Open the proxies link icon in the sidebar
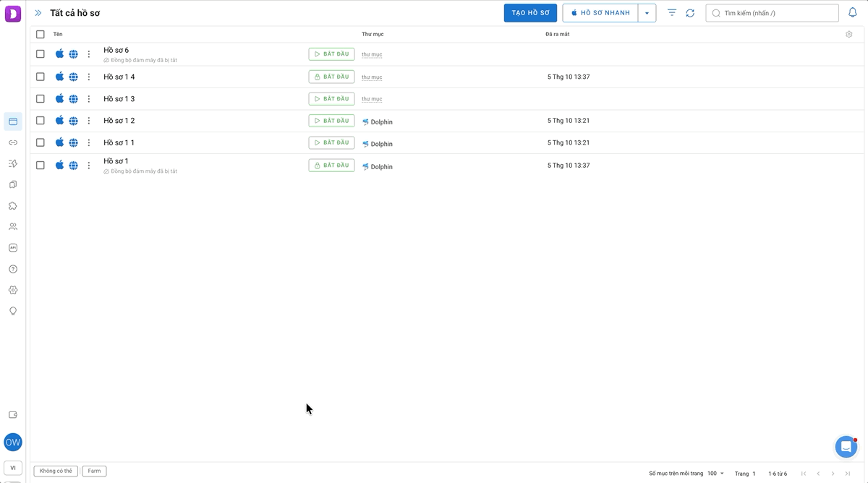Viewport: 868px width, 483px height. 13,142
